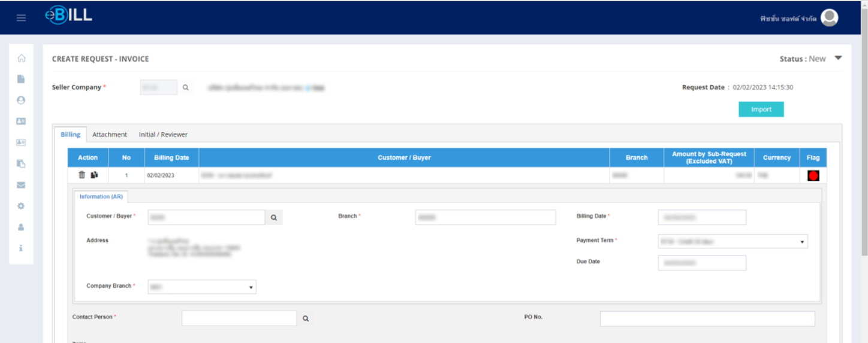
Task: Open the user profile avatar
Action: (x=829, y=18)
